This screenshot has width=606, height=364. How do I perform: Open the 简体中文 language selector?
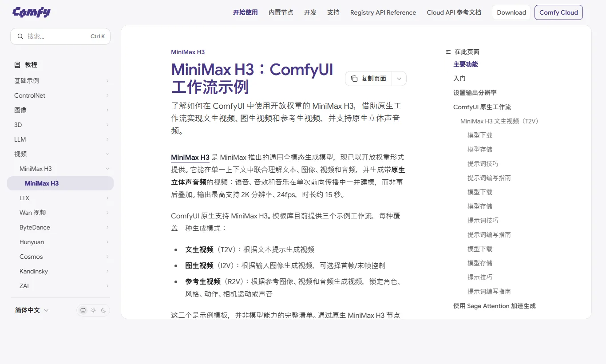click(32, 310)
